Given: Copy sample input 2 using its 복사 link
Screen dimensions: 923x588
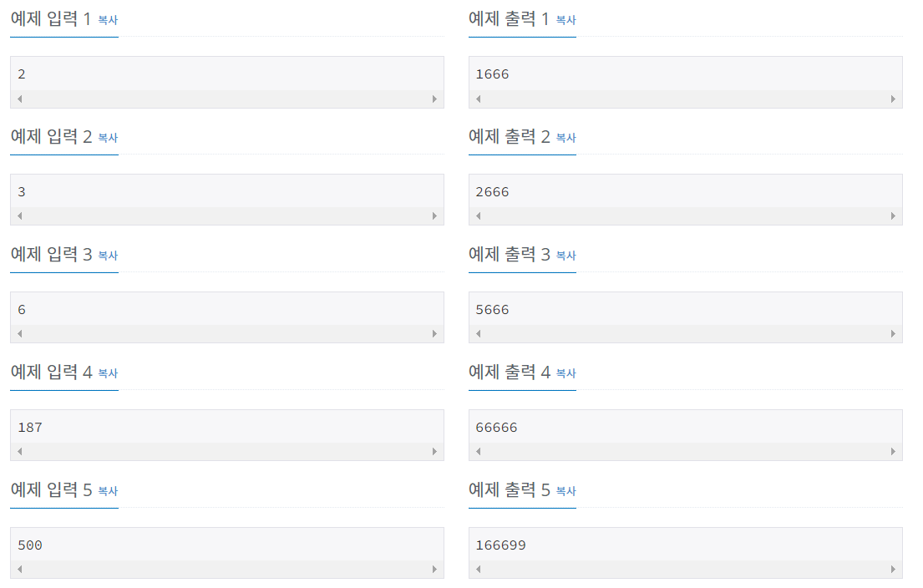Looking at the screenshot, I should [107, 137].
